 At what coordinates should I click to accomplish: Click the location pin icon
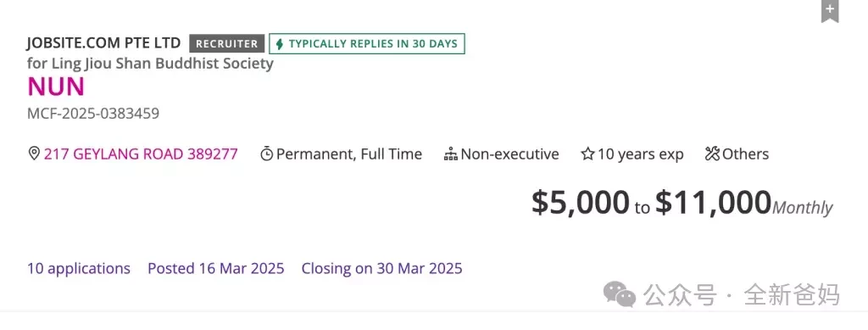click(x=34, y=154)
